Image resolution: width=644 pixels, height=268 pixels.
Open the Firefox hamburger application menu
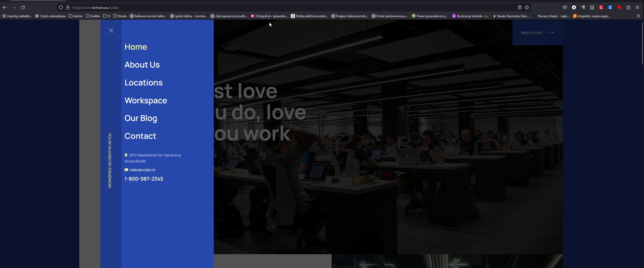(x=638, y=8)
